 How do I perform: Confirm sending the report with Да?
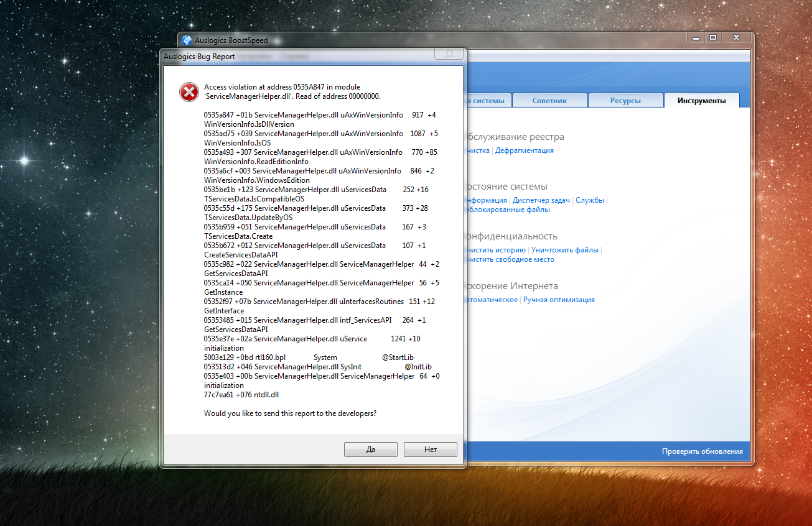371,450
